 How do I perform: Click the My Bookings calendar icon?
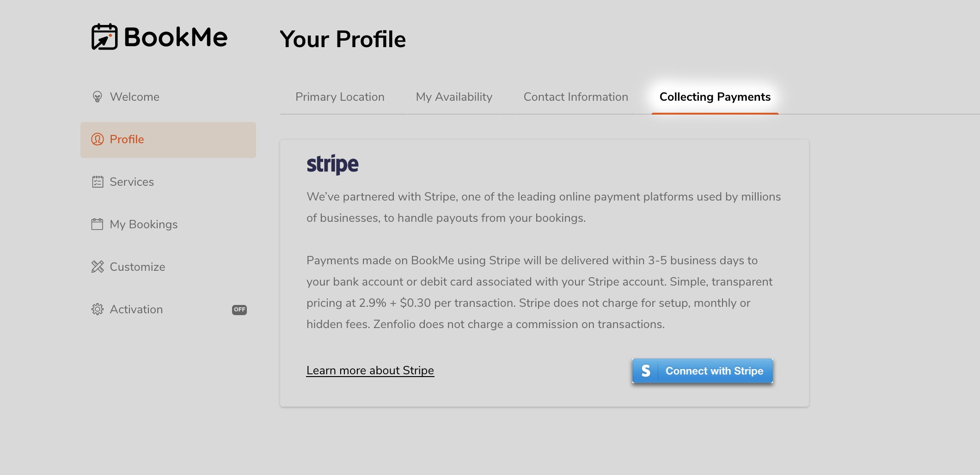[x=97, y=224]
